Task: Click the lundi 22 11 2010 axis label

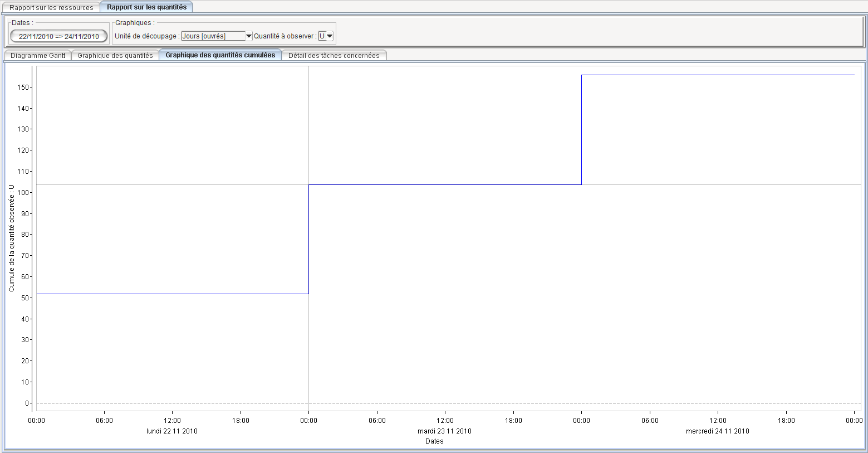Action: coord(172,431)
